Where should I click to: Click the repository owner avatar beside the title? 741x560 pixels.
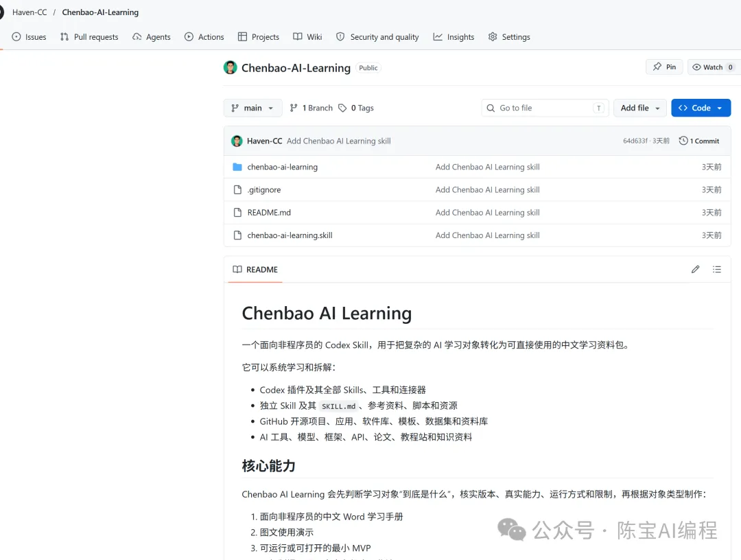coord(230,67)
